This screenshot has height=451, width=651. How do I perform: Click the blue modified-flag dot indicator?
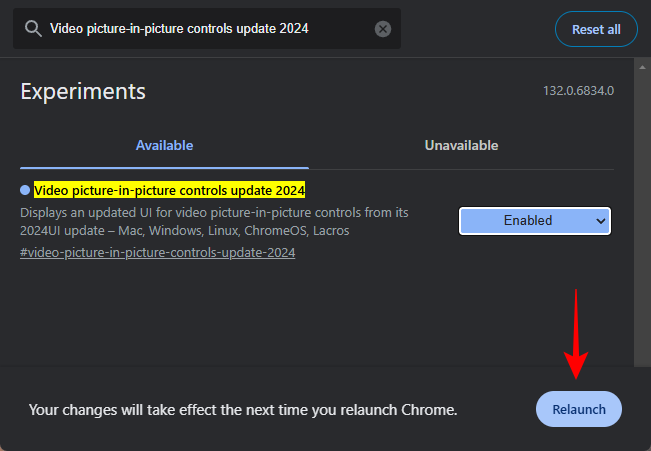25,190
